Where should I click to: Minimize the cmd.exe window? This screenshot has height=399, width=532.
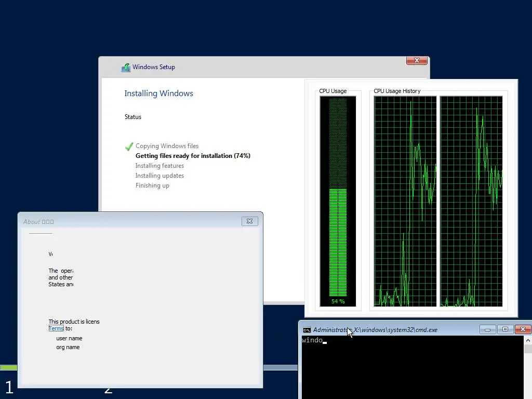(487, 329)
